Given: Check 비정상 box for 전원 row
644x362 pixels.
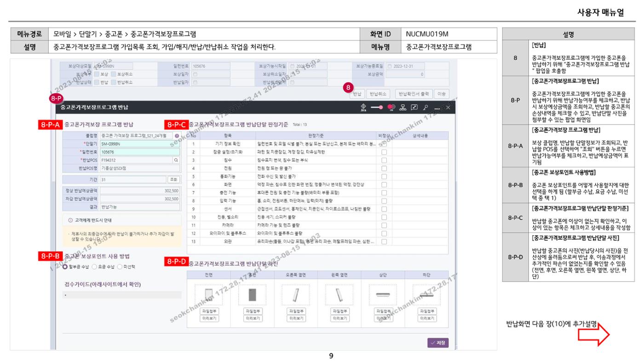Looking at the screenshot, I should [384, 168].
